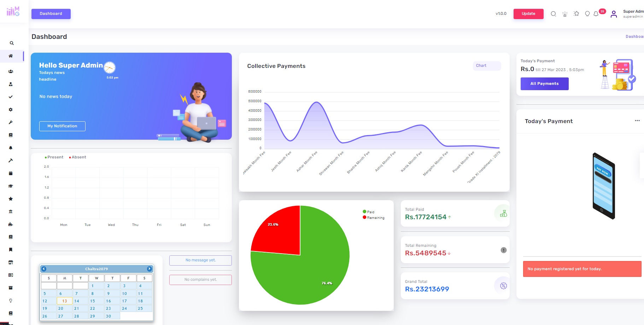644x325 pixels.
Task: Select date 13 in the calendar
Action: click(x=65, y=301)
